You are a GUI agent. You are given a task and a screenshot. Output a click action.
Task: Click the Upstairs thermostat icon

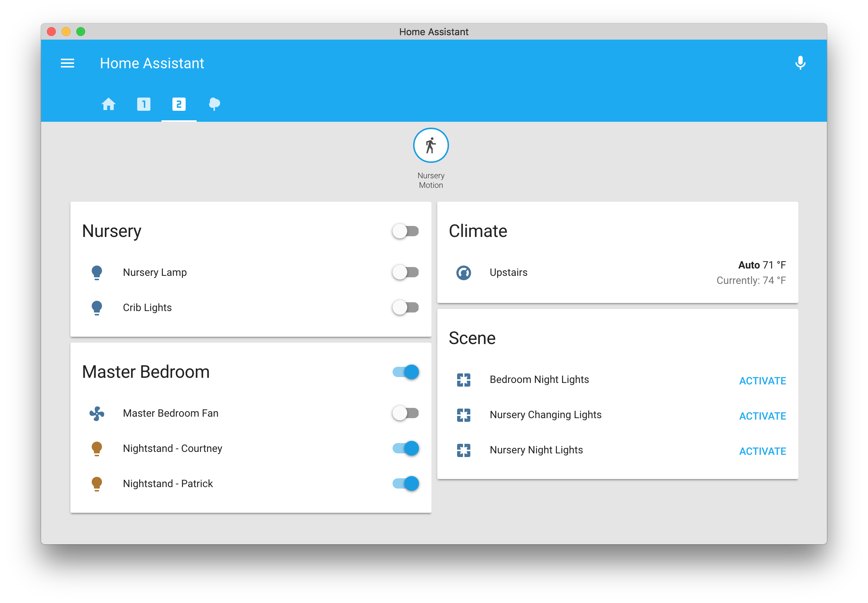pyautogui.click(x=463, y=273)
